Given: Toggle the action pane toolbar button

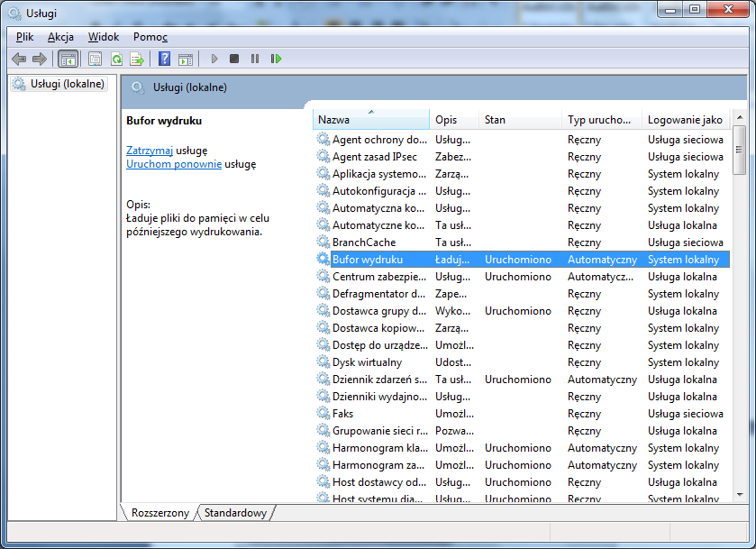Looking at the screenshot, I should [x=186, y=59].
